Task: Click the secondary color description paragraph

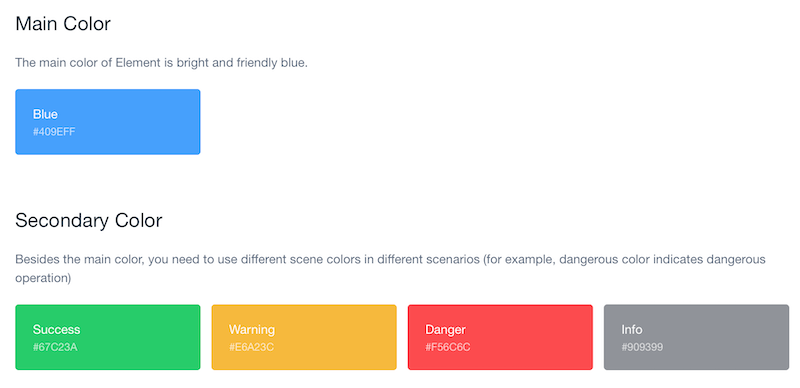Action: (390, 269)
